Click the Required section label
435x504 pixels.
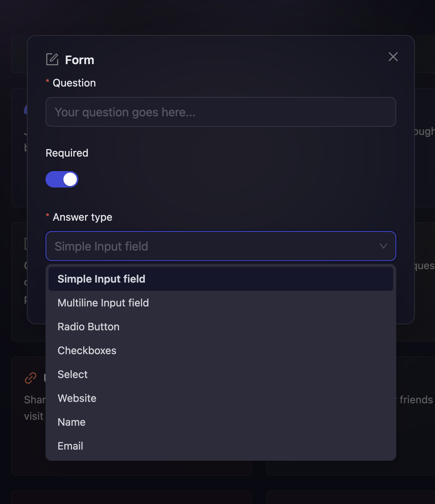click(67, 153)
